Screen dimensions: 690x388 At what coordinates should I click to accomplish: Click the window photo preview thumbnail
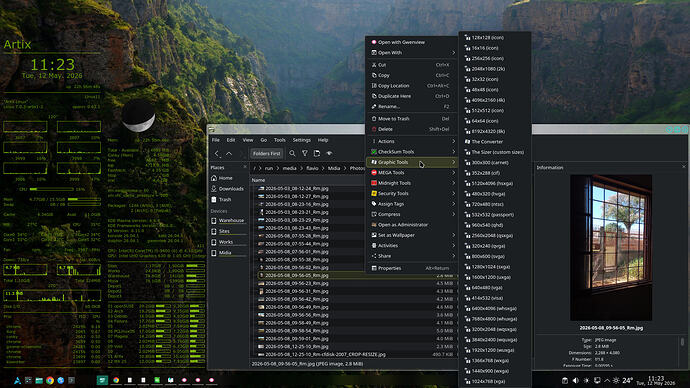coord(611,248)
